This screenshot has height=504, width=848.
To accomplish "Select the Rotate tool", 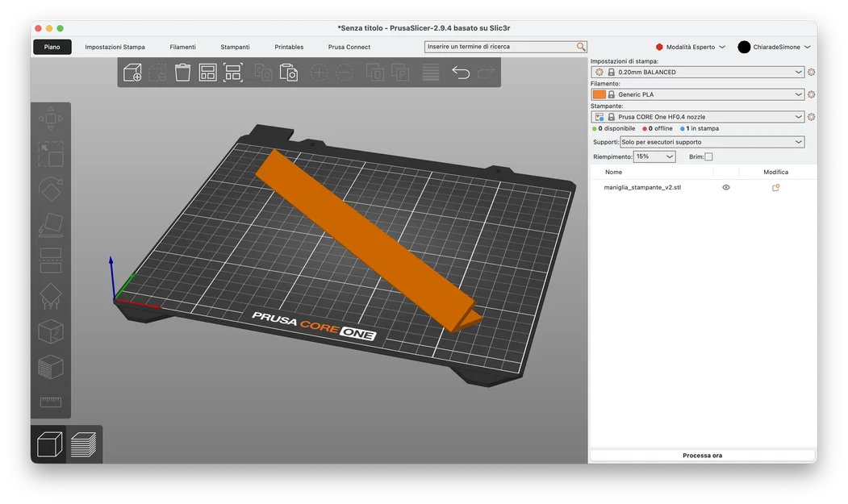I will (x=52, y=189).
